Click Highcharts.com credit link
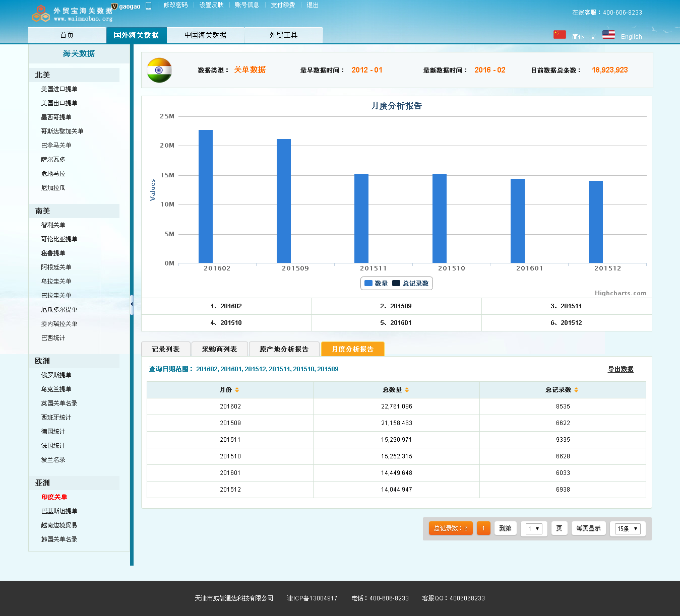Image resolution: width=680 pixels, height=616 pixels. coord(621,293)
